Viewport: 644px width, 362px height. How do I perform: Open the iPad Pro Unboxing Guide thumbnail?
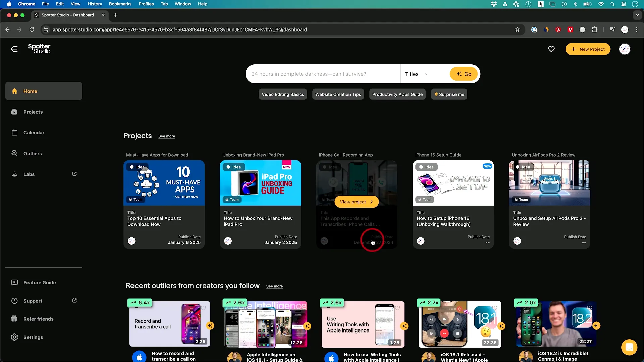pyautogui.click(x=260, y=183)
